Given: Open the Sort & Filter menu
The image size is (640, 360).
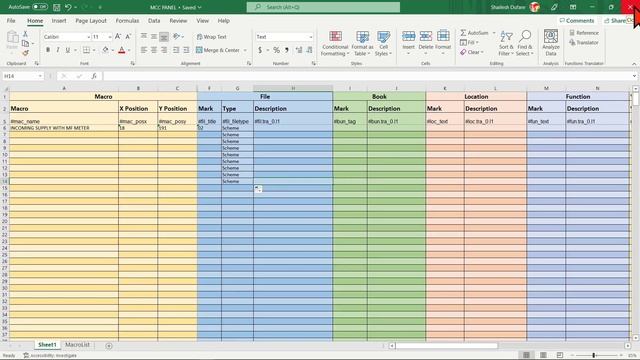Looking at the screenshot, I should tap(506, 43).
